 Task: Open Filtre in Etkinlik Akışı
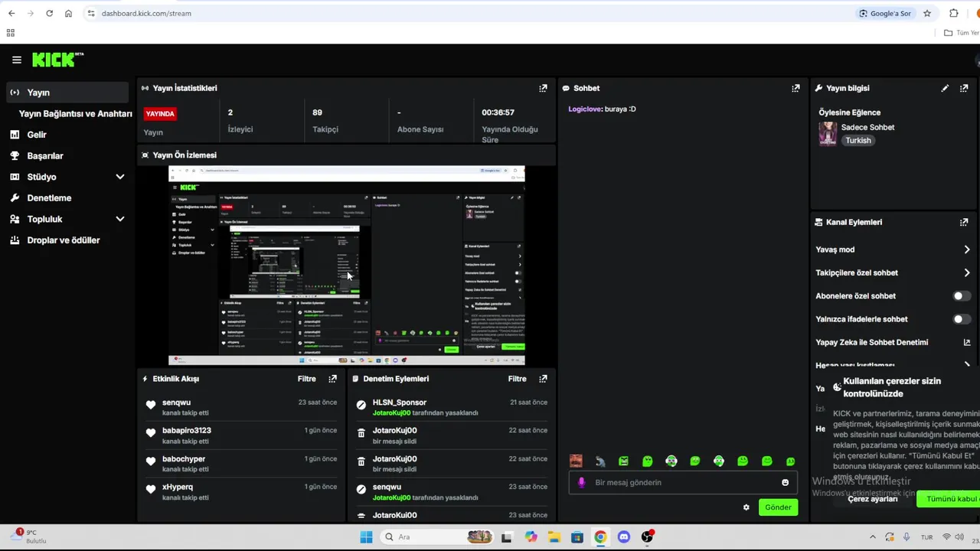coord(306,379)
